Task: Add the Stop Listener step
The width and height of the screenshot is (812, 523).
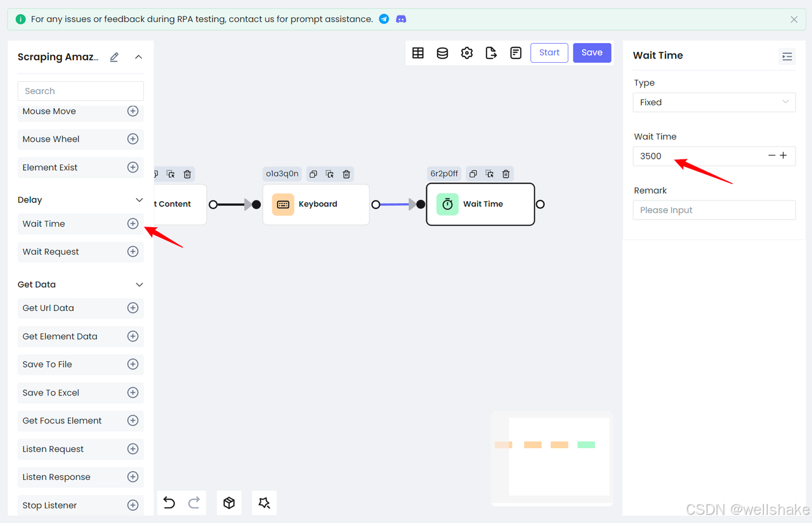Action: [x=133, y=505]
